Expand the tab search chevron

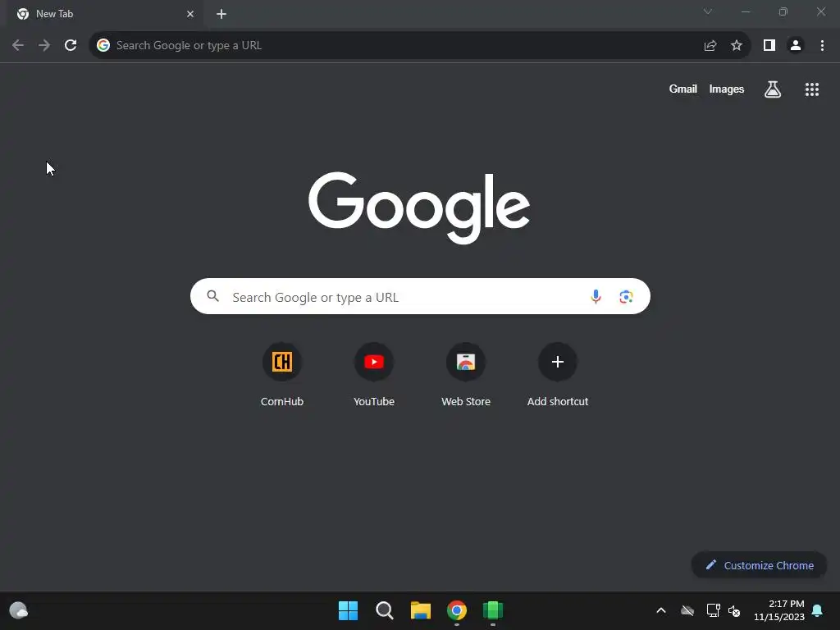[708, 11]
